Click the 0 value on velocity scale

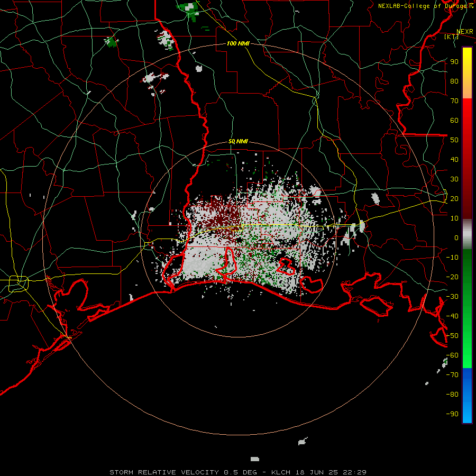tap(456, 238)
